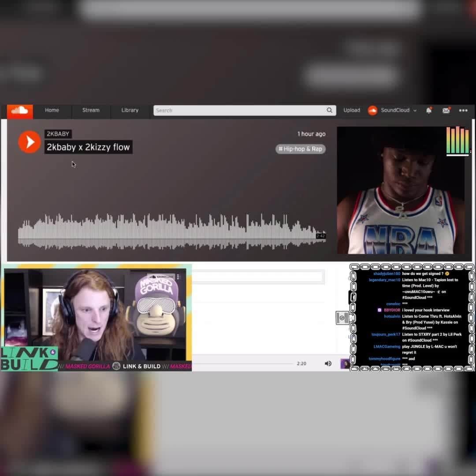The image size is (476, 476).
Task: Open the notifications bell
Action: pos(429,110)
